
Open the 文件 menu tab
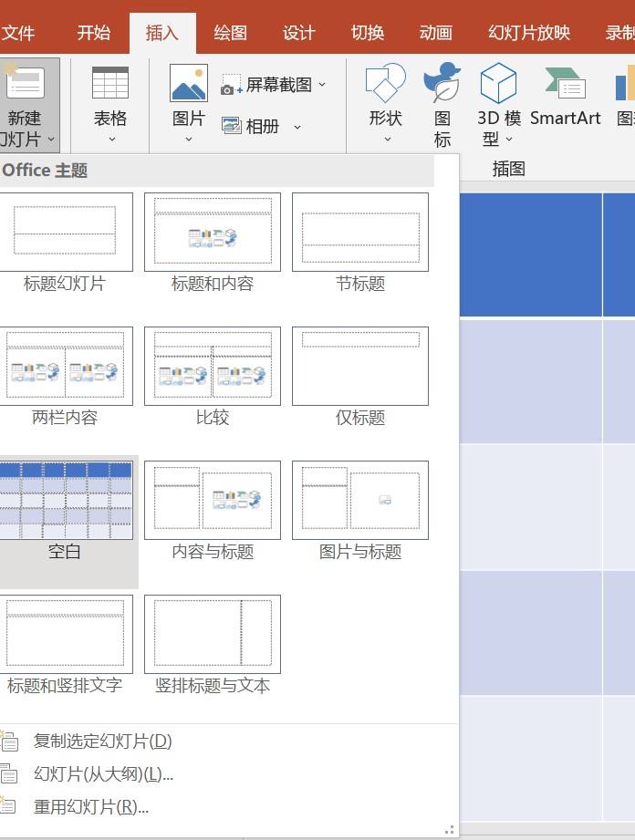point(17,33)
